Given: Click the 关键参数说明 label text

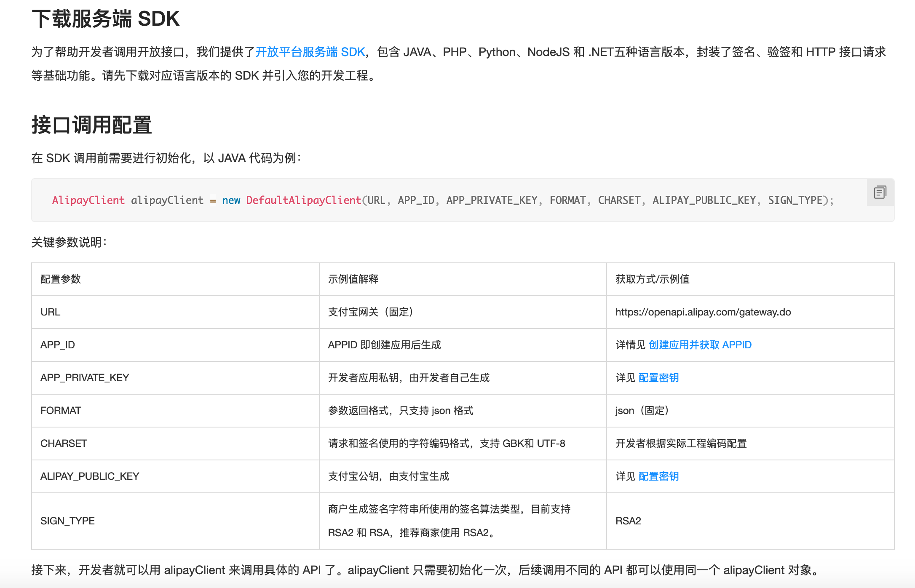Looking at the screenshot, I should [69, 242].
